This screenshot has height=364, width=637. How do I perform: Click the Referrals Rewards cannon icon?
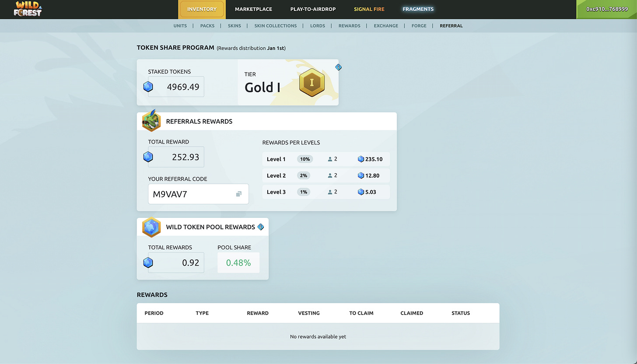coord(151,121)
